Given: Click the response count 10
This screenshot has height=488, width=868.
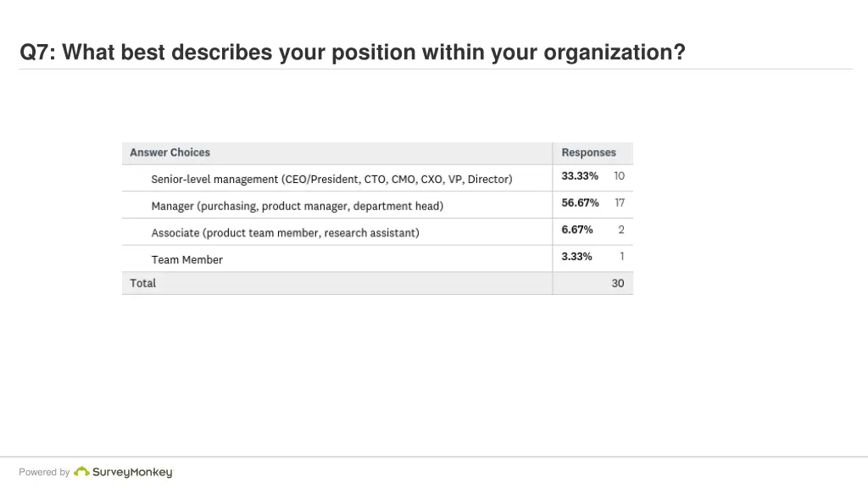Looking at the screenshot, I should point(619,176).
